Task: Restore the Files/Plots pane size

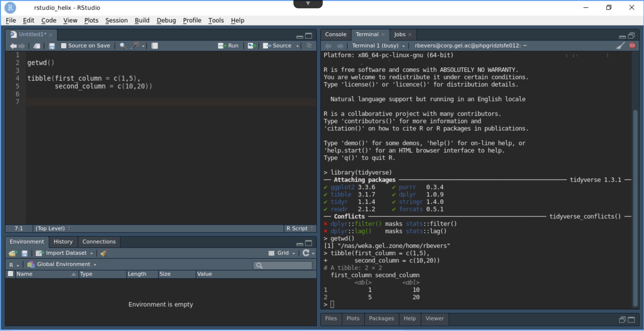Action: tap(622, 320)
